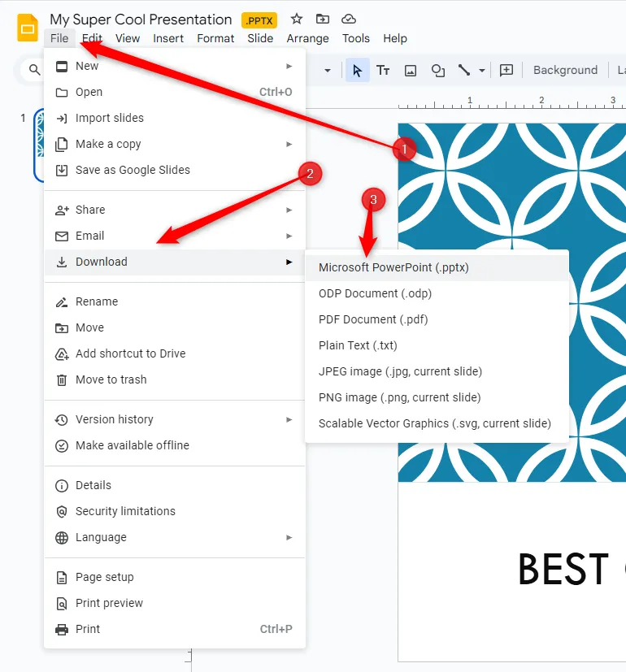Image resolution: width=626 pixels, height=672 pixels.
Task: Click the horizontal ruler above the slide
Action: click(x=512, y=103)
